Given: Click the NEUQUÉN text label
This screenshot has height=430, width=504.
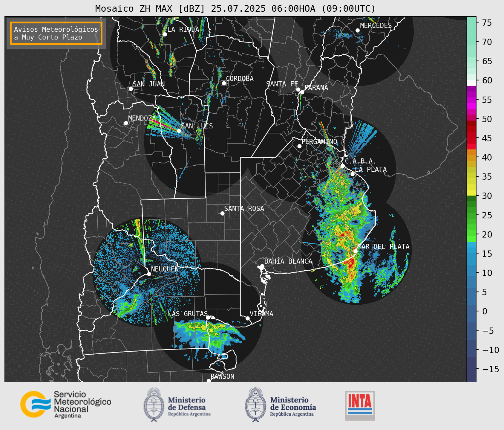Looking at the screenshot, I should pyautogui.click(x=165, y=269).
